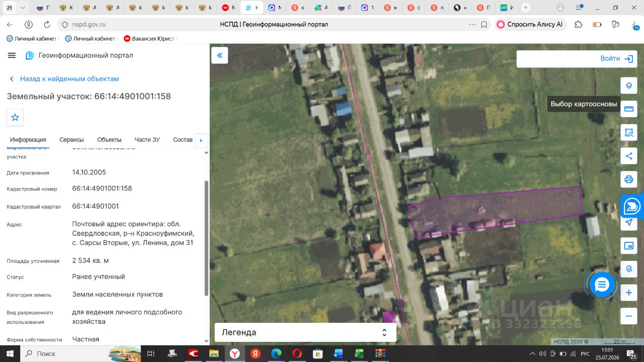Add the land parcel to favorites with the star
This screenshot has height=362, width=644.
pos(15,117)
